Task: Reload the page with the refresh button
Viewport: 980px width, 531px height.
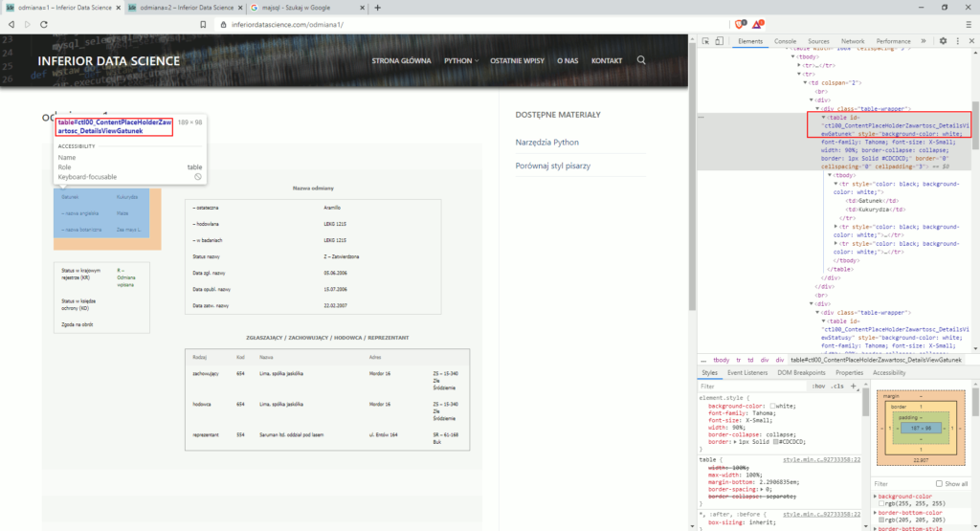Action: (43, 24)
